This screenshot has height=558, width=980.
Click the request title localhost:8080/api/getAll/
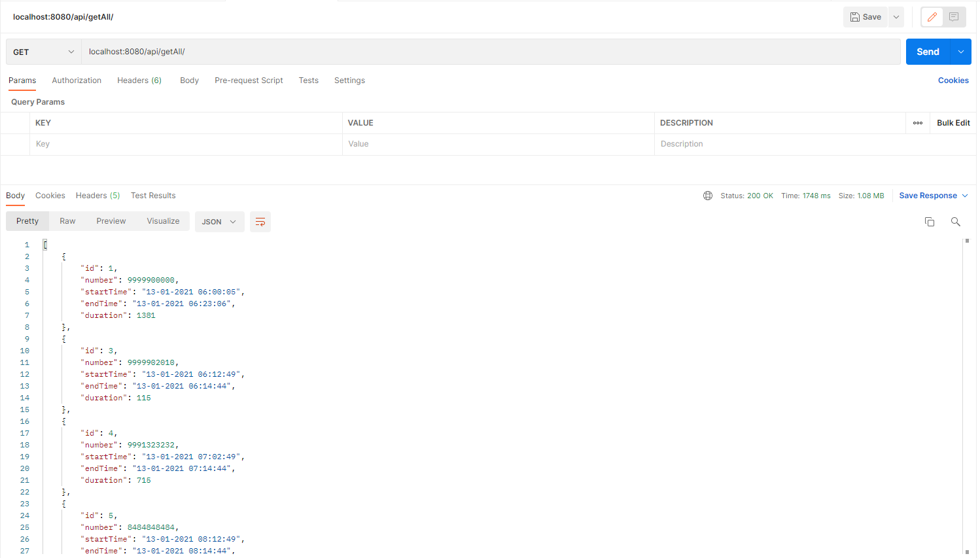[63, 17]
